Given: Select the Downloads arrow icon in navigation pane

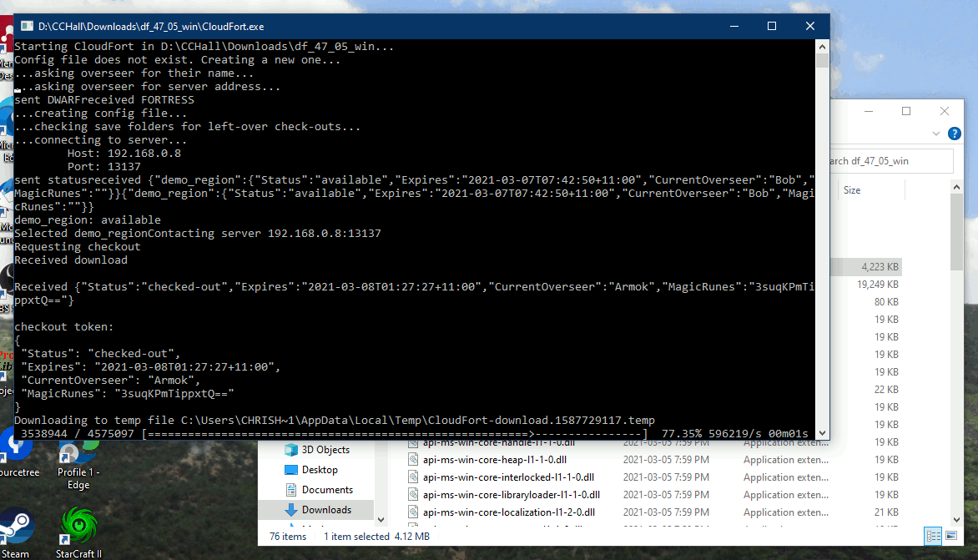Looking at the screenshot, I should (290, 509).
